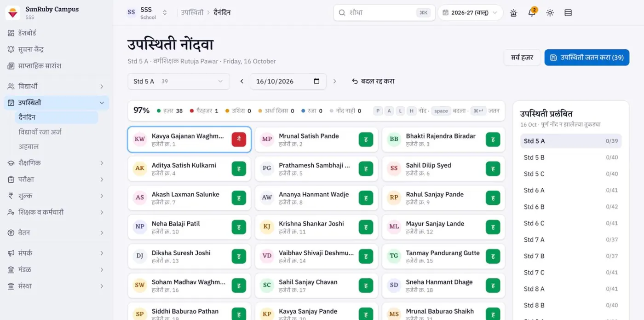The height and width of the screenshot is (320, 644).
Task: Click the BB avatar of Bhakti Rajendra Biradar
Action: coord(394,139)
